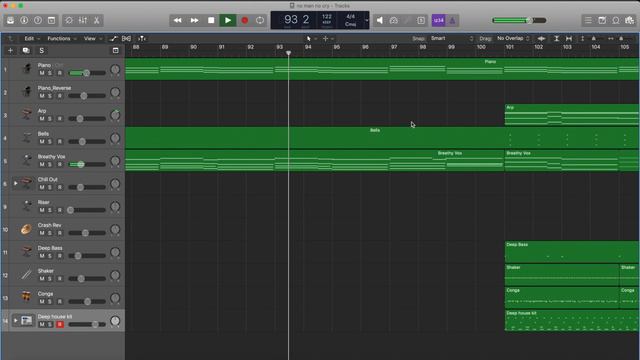Image resolution: width=640 pixels, height=360 pixels.
Task: Click the tuner speaker icon
Action: click(x=380, y=20)
